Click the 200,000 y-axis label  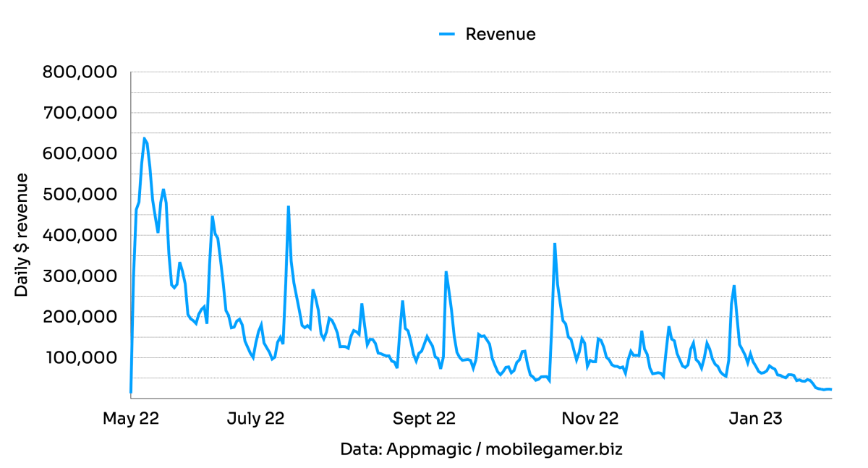click(81, 317)
